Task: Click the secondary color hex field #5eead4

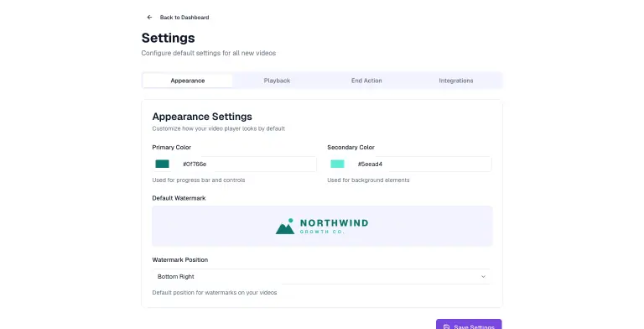Action: 422,164
